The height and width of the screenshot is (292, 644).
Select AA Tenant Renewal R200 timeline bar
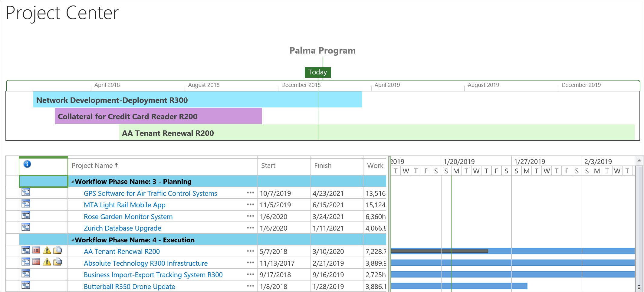click(x=377, y=133)
